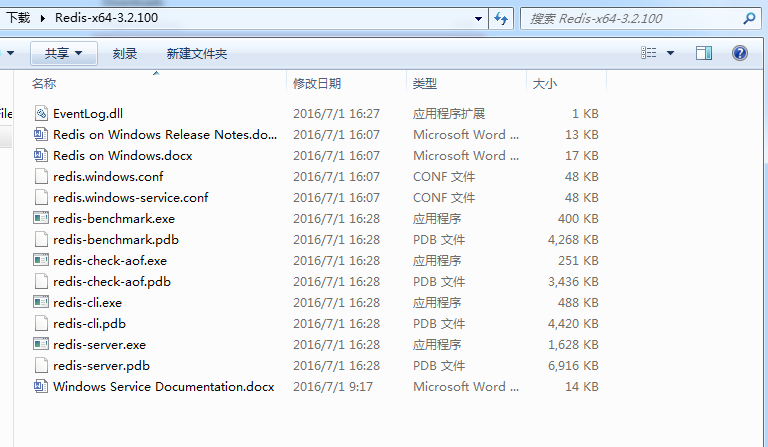
Task: Click Word icon of Redis on Windows Release Notes
Action: tap(41, 135)
